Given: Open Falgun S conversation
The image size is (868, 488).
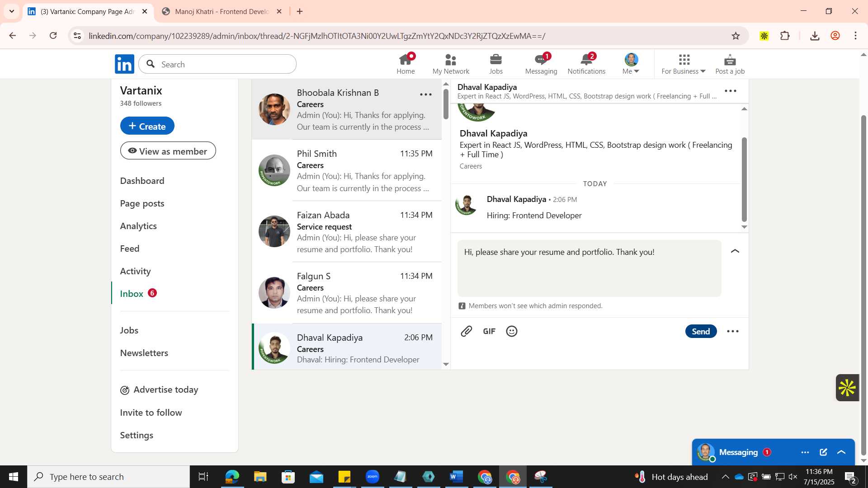Looking at the screenshot, I should coord(346,292).
